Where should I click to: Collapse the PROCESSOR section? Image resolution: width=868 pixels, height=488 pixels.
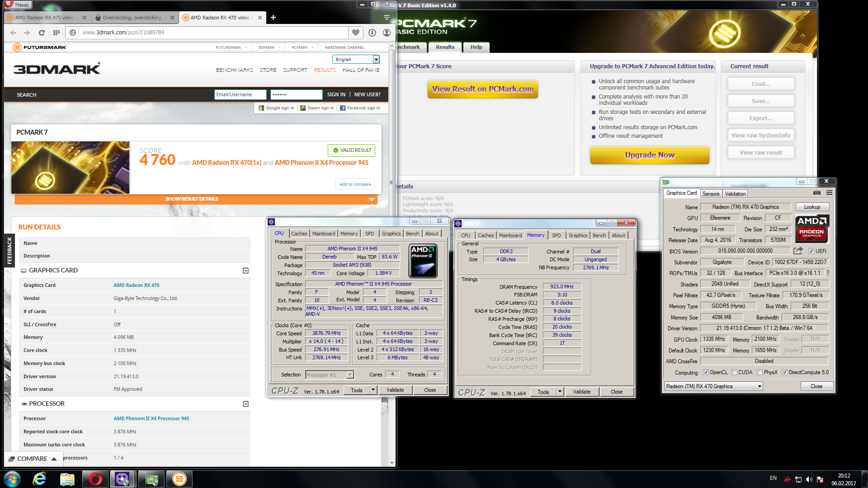[x=245, y=404]
